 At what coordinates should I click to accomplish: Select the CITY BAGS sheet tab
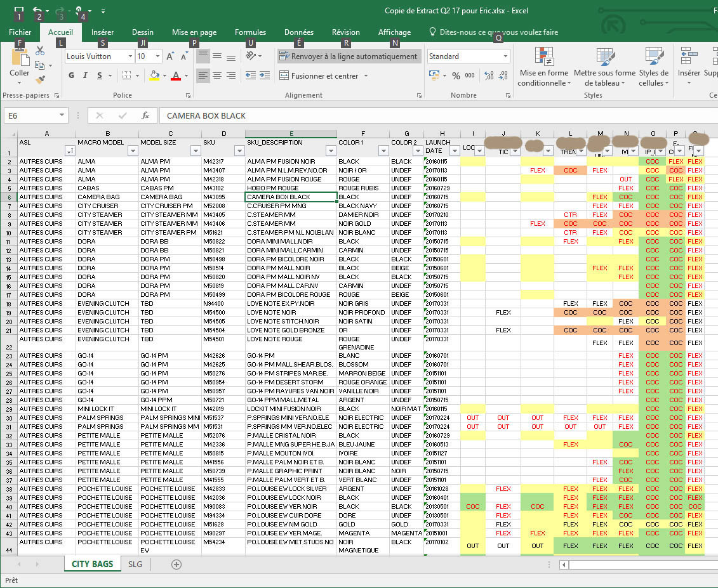92,564
